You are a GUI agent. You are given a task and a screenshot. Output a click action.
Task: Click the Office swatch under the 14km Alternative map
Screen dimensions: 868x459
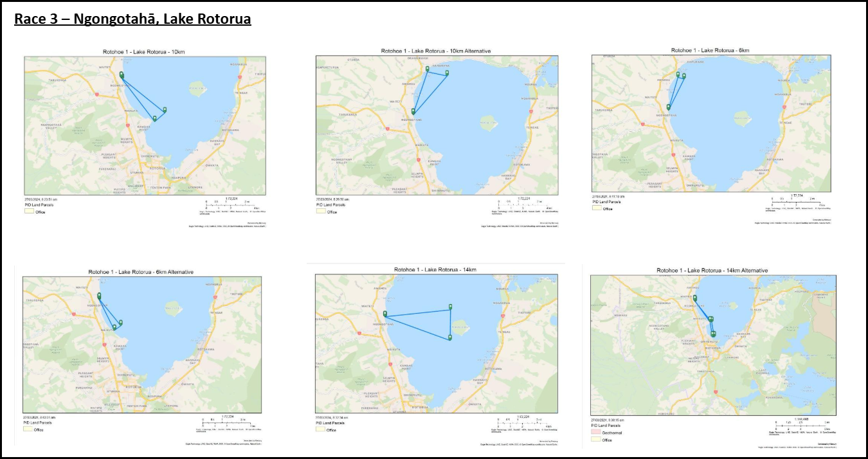click(596, 440)
